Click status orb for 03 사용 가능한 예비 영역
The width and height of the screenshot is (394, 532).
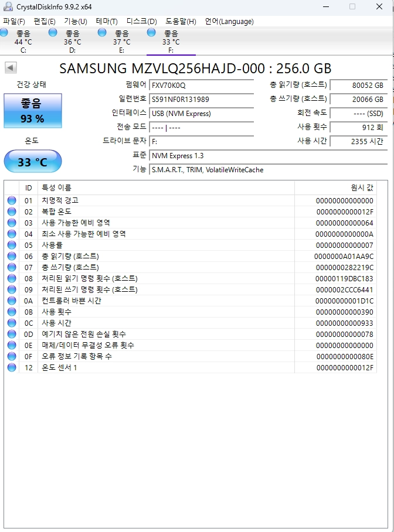pos(12,223)
